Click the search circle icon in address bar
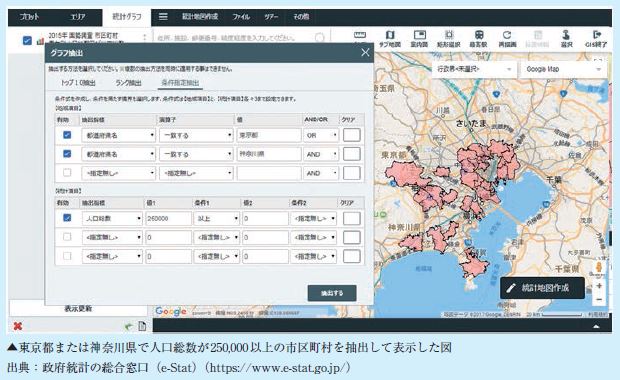The width and height of the screenshot is (620, 380). click(319, 38)
